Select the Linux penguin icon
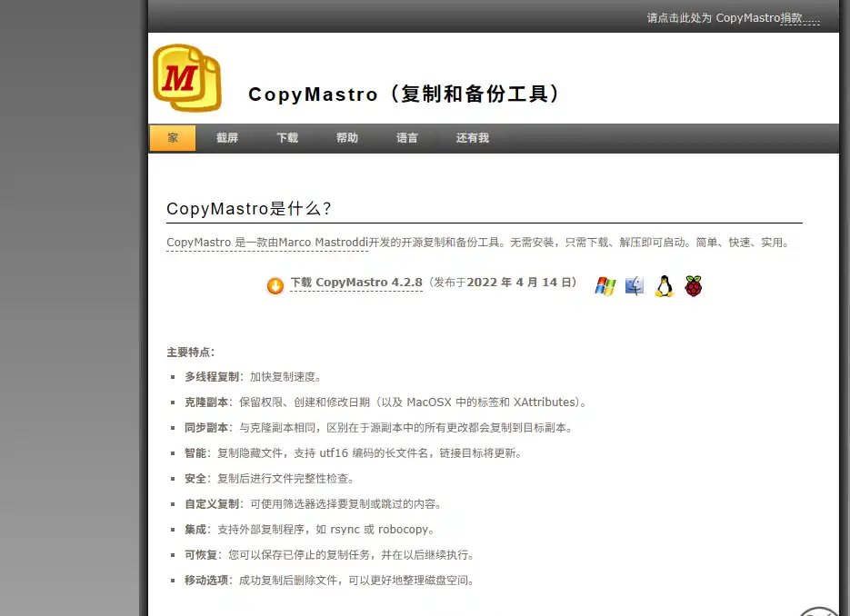The image size is (850, 616). click(664, 286)
